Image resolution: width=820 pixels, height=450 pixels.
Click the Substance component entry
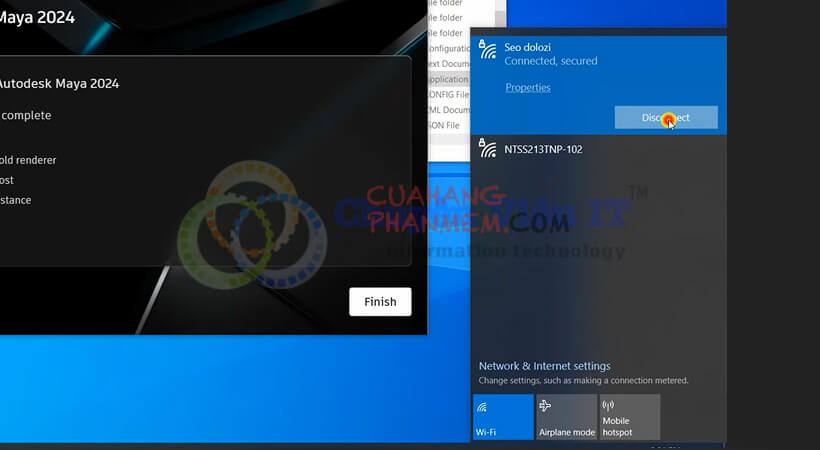click(x=16, y=200)
